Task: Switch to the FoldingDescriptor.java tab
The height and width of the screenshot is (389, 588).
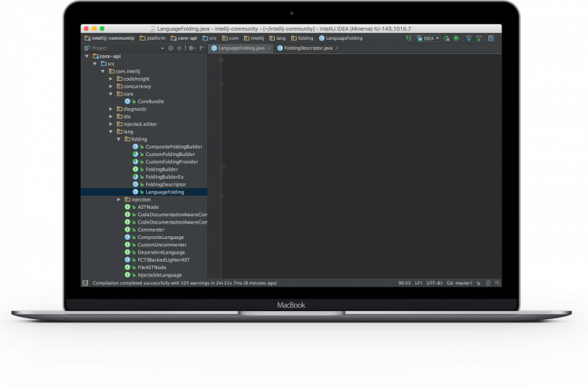Action: pyautogui.click(x=309, y=48)
